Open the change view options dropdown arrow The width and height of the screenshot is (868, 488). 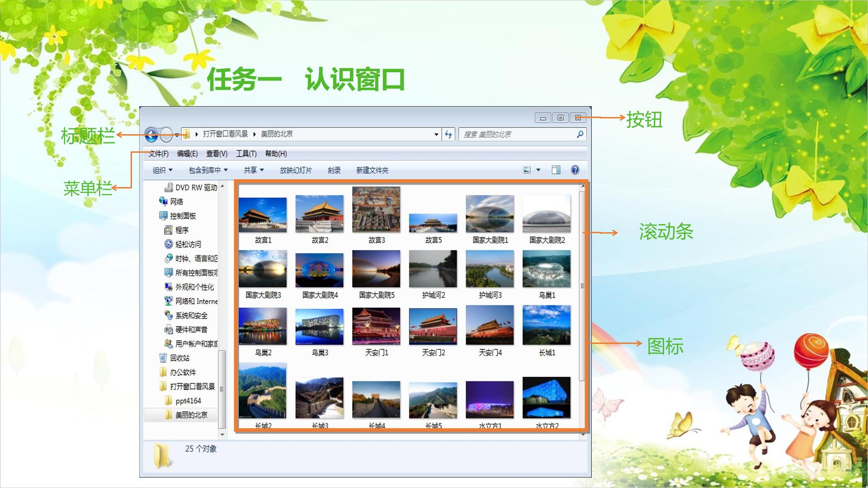coord(538,170)
